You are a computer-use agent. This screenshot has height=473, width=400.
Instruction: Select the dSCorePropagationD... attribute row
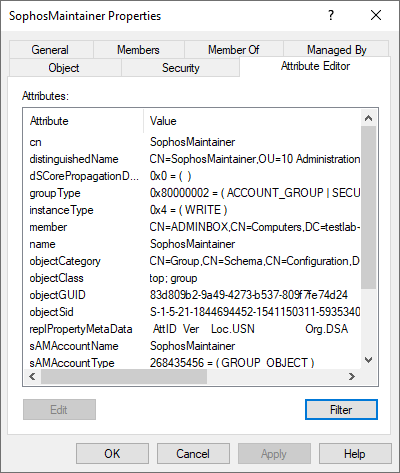pos(192,176)
